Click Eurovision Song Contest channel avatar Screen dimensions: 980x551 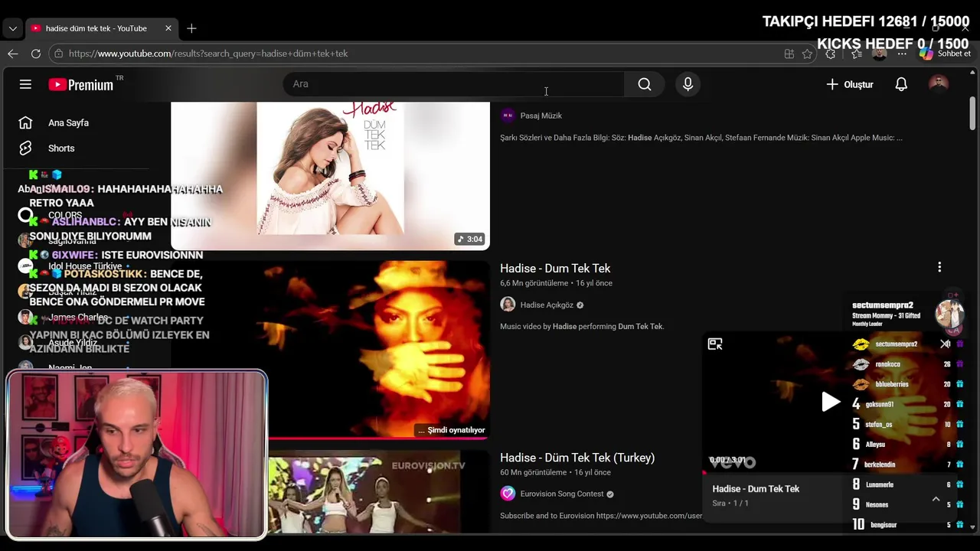click(x=508, y=494)
